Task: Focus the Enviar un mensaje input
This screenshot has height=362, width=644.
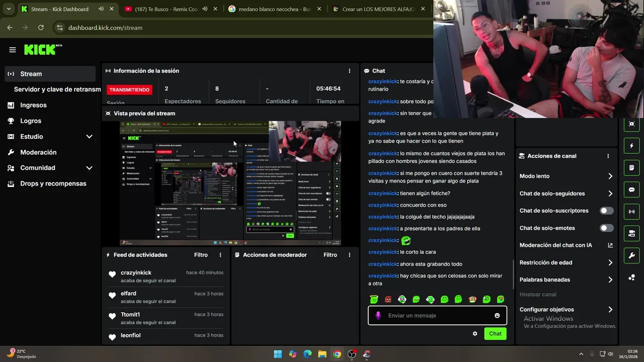Action: click(438, 315)
